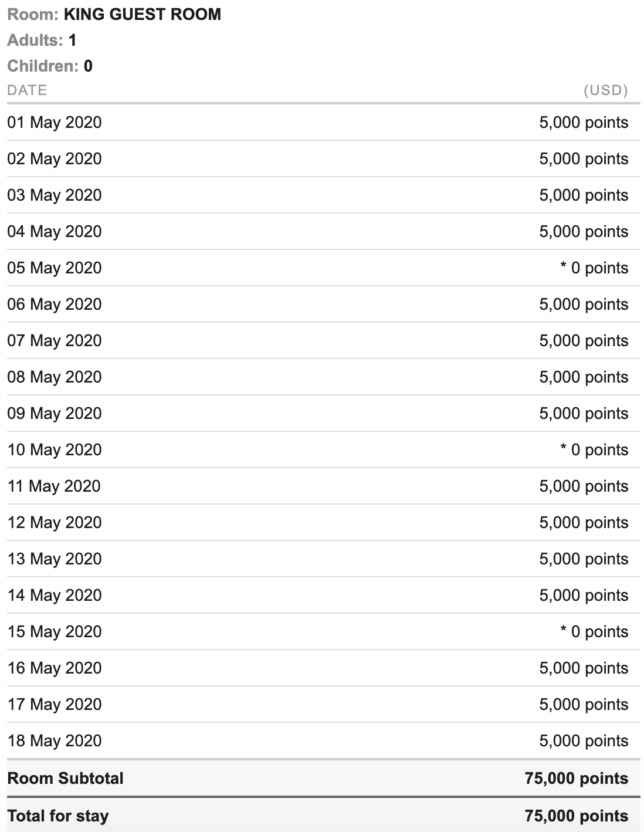Image resolution: width=644 pixels, height=832 pixels.
Task: Click the points value for 14 May 2020
Action: [x=584, y=596]
